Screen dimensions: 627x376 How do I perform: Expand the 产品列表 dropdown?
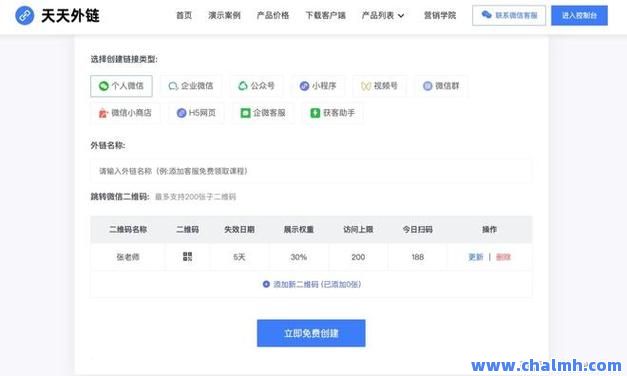(383, 16)
